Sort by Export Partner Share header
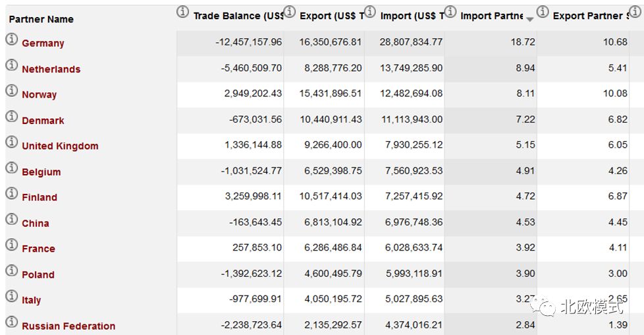The image size is (644, 335). (591, 16)
